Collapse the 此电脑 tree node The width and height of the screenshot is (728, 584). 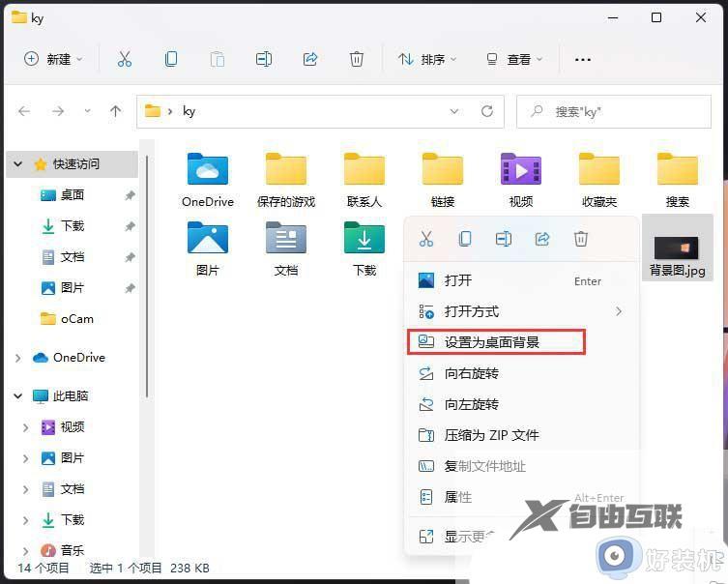click(x=18, y=396)
